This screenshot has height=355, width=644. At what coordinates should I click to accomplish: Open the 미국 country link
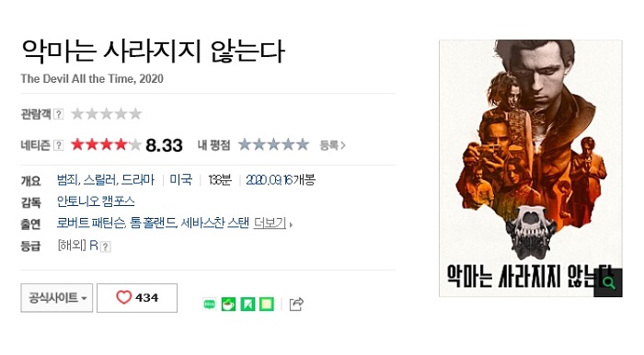point(180,179)
